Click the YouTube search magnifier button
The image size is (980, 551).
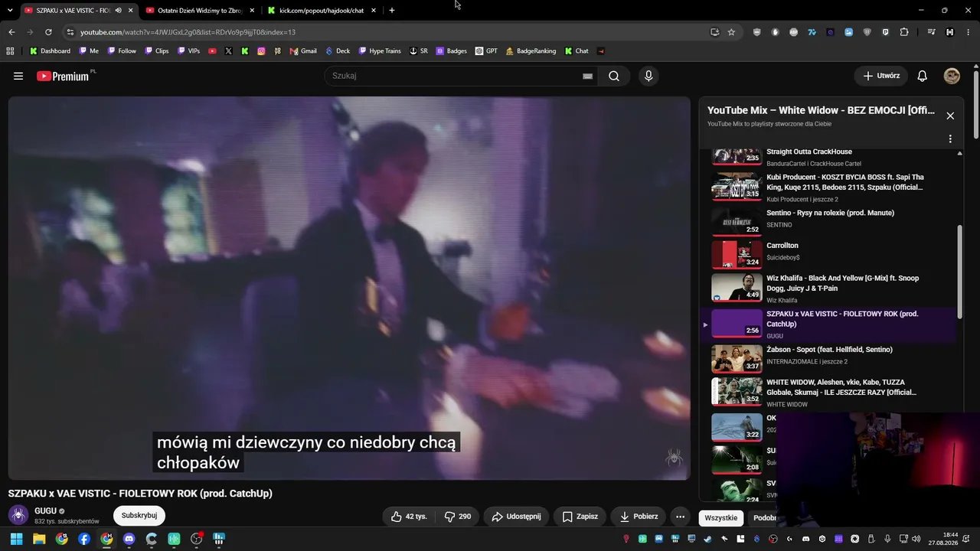click(614, 76)
